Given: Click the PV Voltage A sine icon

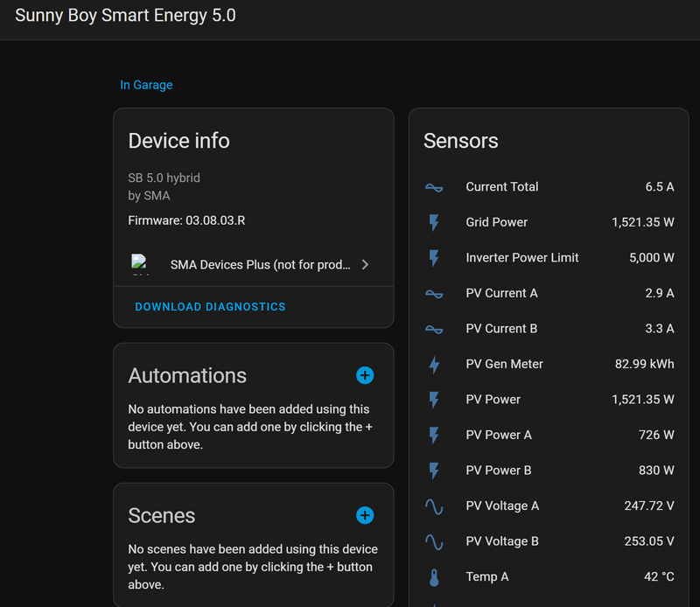Looking at the screenshot, I should point(434,506).
